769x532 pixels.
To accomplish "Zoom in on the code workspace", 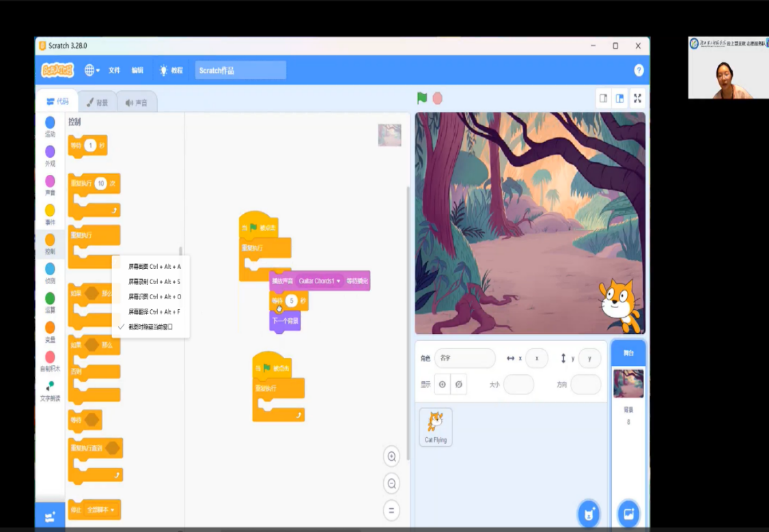I will [x=392, y=456].
